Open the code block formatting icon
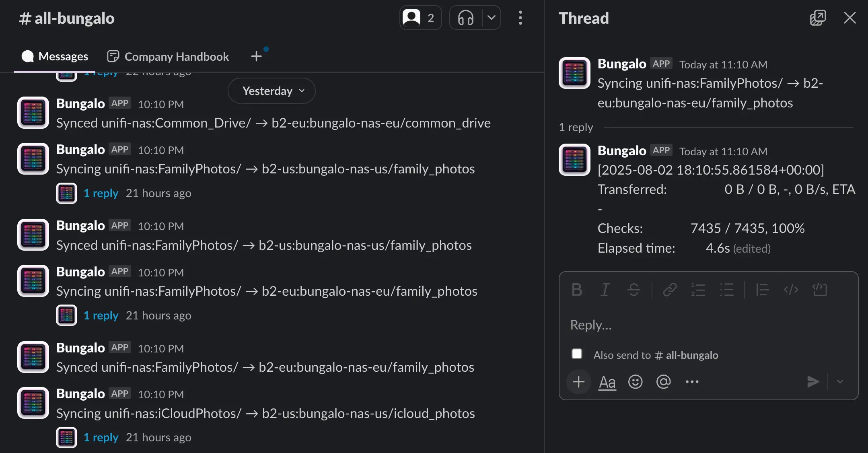The height and width of the screenshot is (453, 868). 820,290
